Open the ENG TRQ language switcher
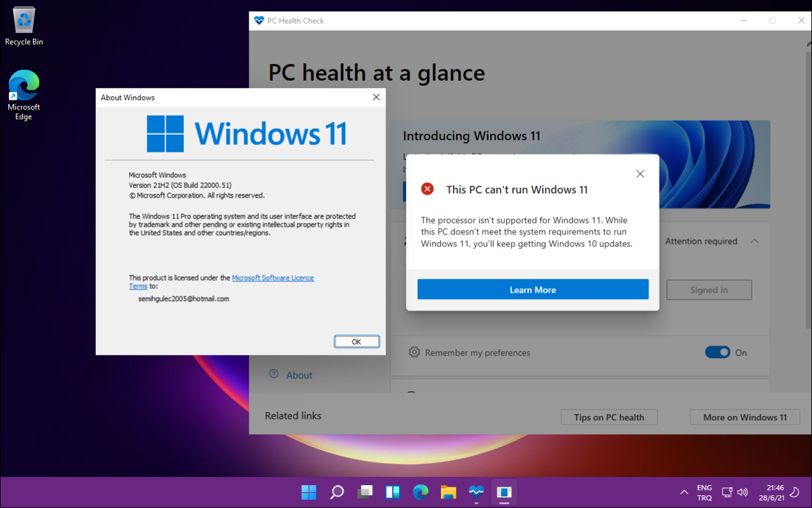 tap(704, 492)
